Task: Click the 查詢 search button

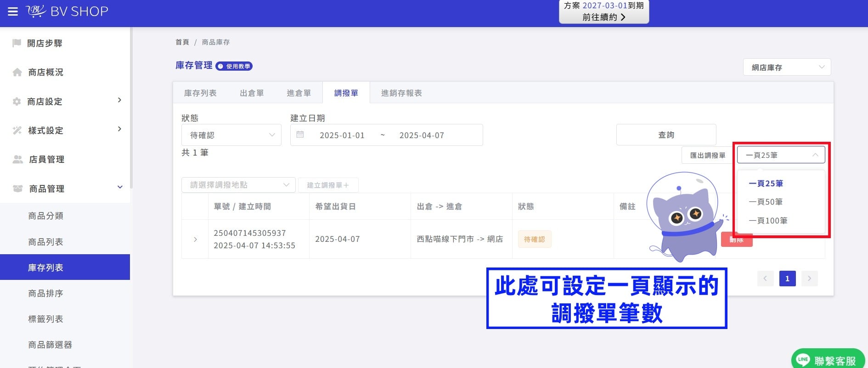Action: point(666,135)
